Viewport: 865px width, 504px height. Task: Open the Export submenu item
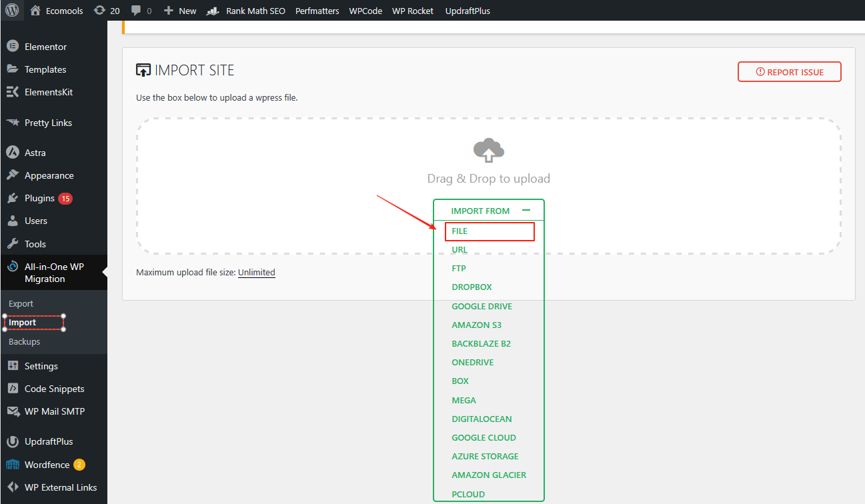click(x=21, y=303)
